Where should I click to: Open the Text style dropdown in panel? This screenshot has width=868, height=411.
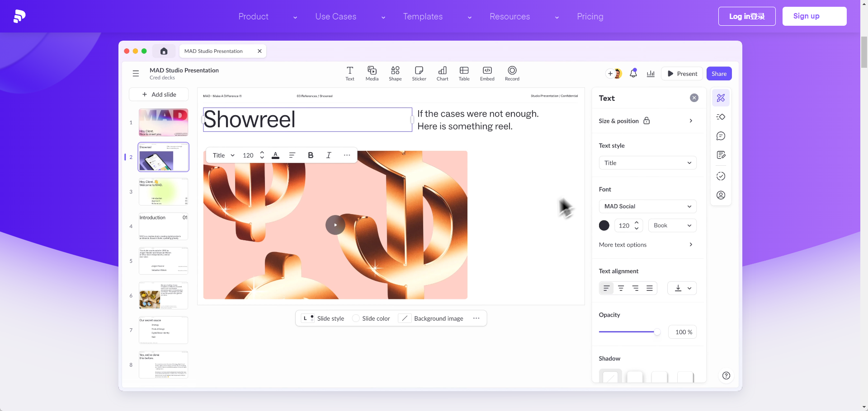pos(647,163)
